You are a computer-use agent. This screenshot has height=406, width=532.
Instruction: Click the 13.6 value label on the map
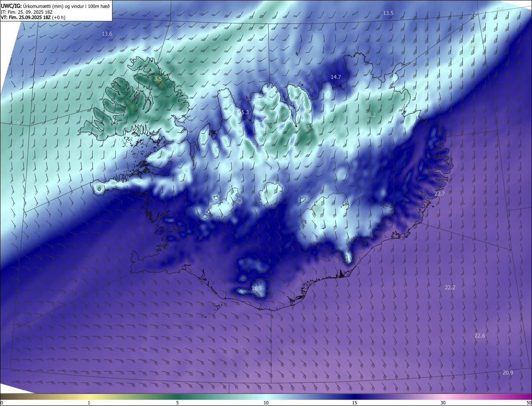pyautogui.click(x=107, y=34)
